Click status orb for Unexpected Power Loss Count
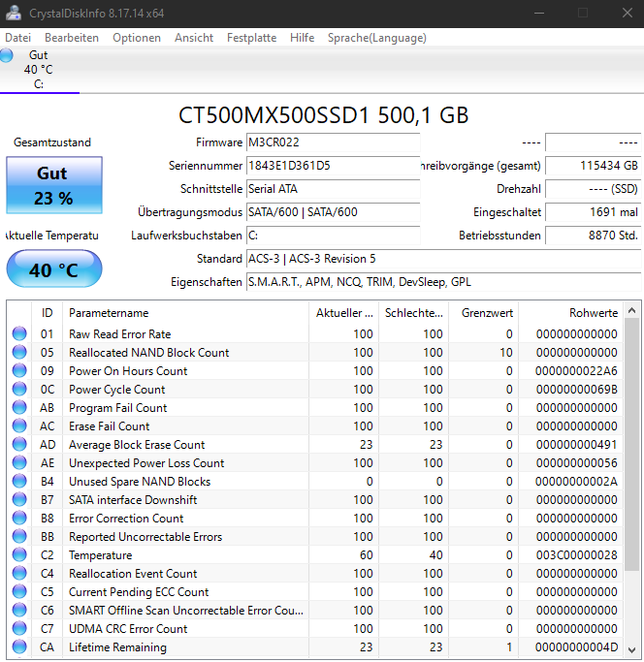The width and height of the screenshot is (644, 662). [19, 462]
